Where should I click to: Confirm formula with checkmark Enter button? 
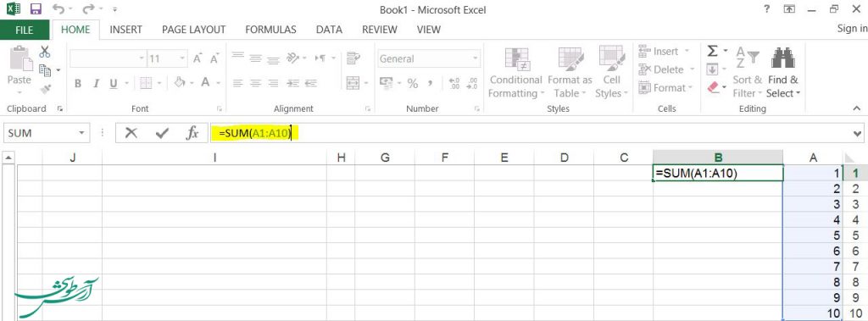(162, 133)
